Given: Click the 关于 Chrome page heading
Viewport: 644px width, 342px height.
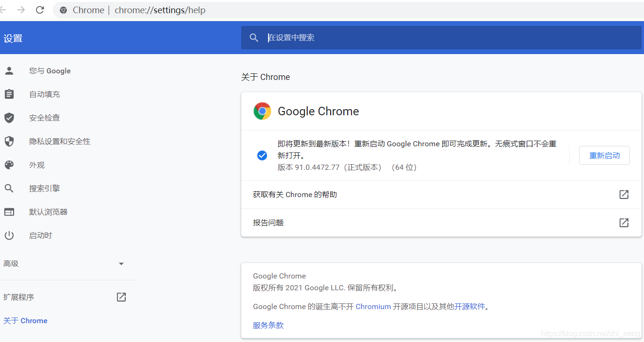Looking at the screenshot, I should [265, 77].
